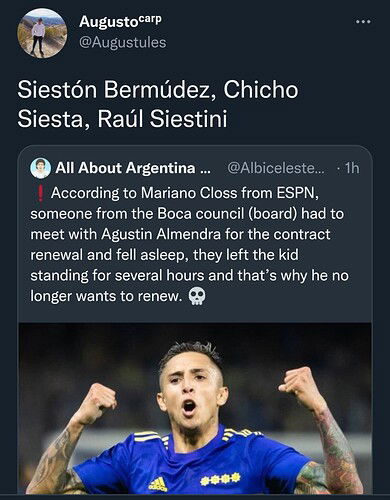Open the @Augustules handle

[x=123, y=42]
